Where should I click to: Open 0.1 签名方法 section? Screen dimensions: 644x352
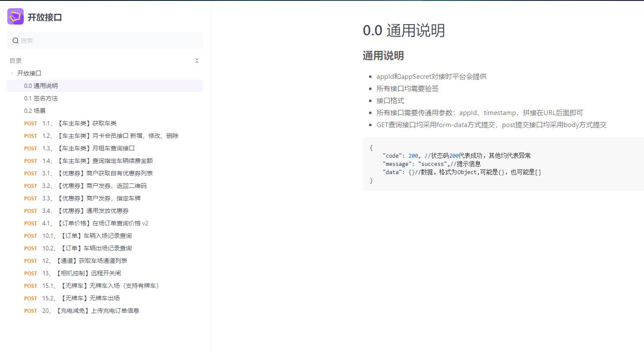41,98
